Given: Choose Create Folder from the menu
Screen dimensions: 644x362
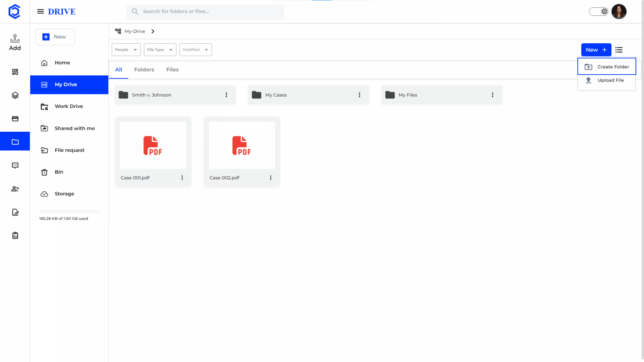Looking at the screenshot, I should pos(606,67).
